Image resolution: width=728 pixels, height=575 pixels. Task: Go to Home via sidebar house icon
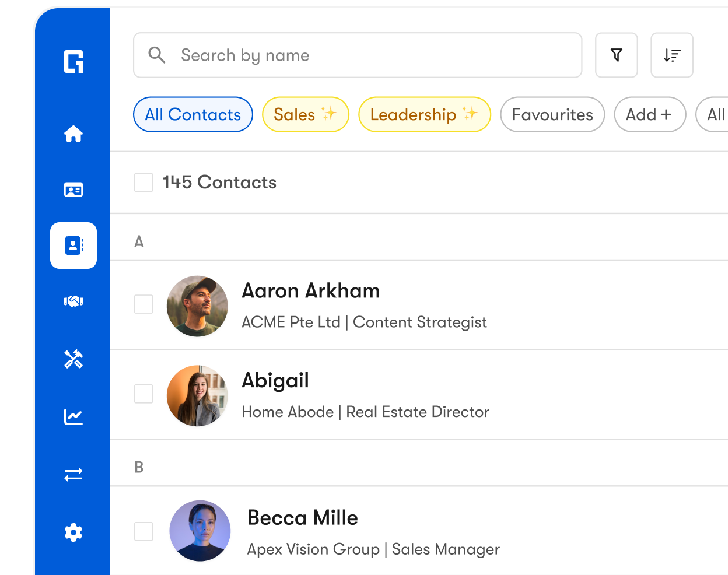pos(73,134)
